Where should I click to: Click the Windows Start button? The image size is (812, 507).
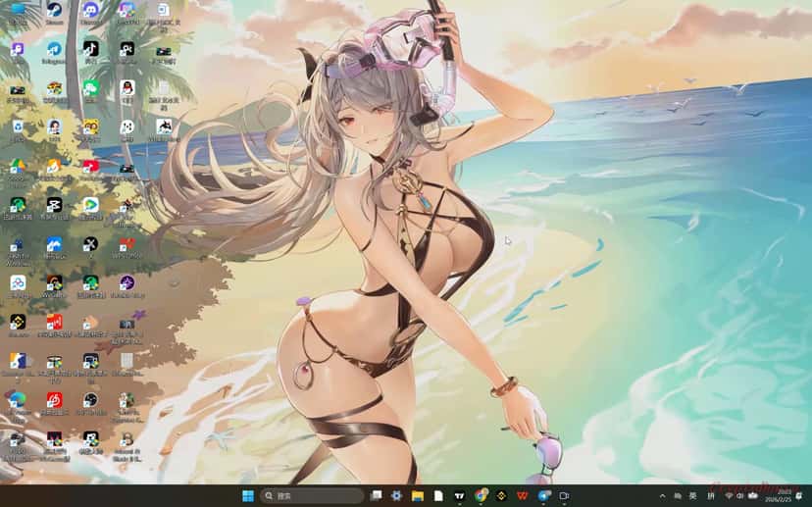tap(248, 496)
